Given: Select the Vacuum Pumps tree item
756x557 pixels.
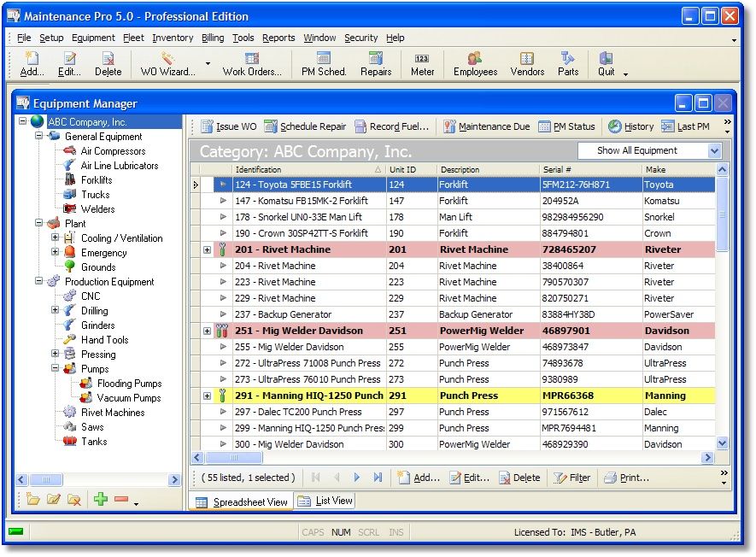Looking at the screenshot, I should pyautogui.click(x=128, y=398).
